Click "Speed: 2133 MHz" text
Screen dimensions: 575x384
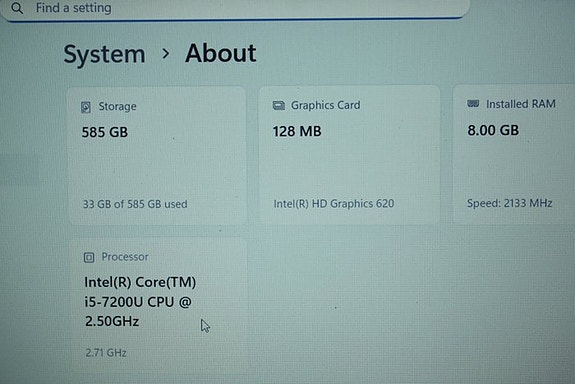[x=509, y=203]
